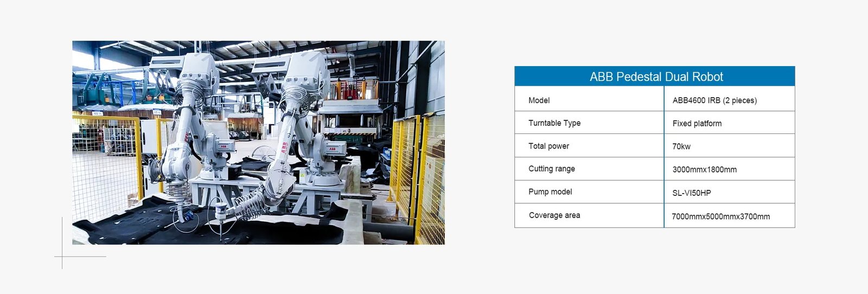Click the SL-VI50HP pump value
The height and width of the screenshot is (294, 868).
pyautogui.click(x=691, y=193)
